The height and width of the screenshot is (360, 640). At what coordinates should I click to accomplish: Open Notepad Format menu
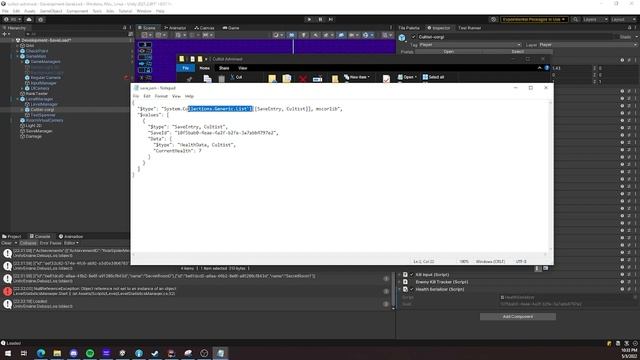(161, 96)
